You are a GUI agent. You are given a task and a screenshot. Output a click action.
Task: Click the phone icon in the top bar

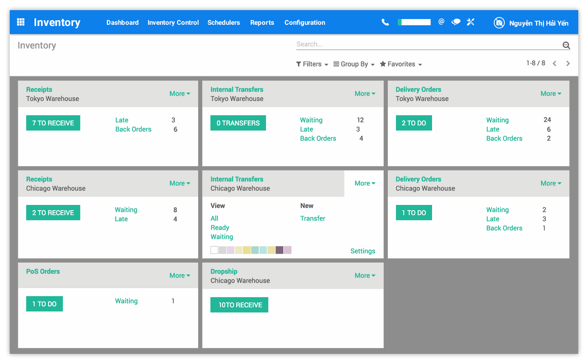coord(385,22)
